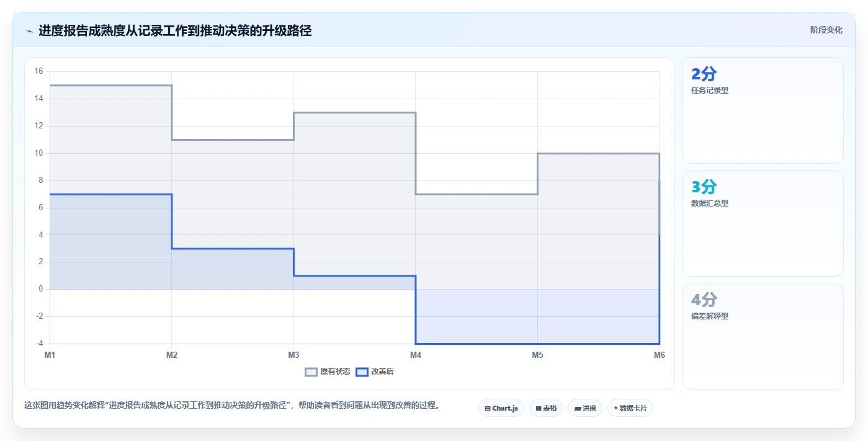Open the 4分 偏差解释型 card
This screenshot has height=441, width=868.
[763, 337]
